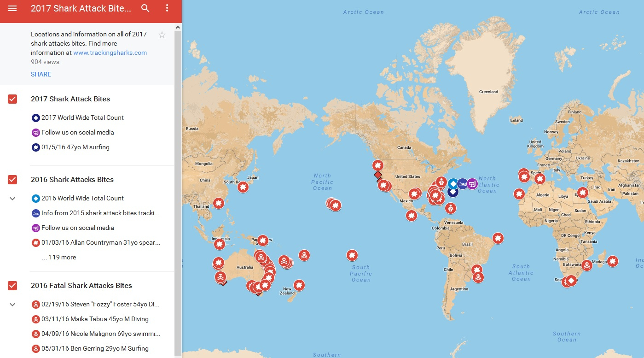Click the purple social media marker in the Atlantic
The image size is (644, 358).
click(472, 184)
